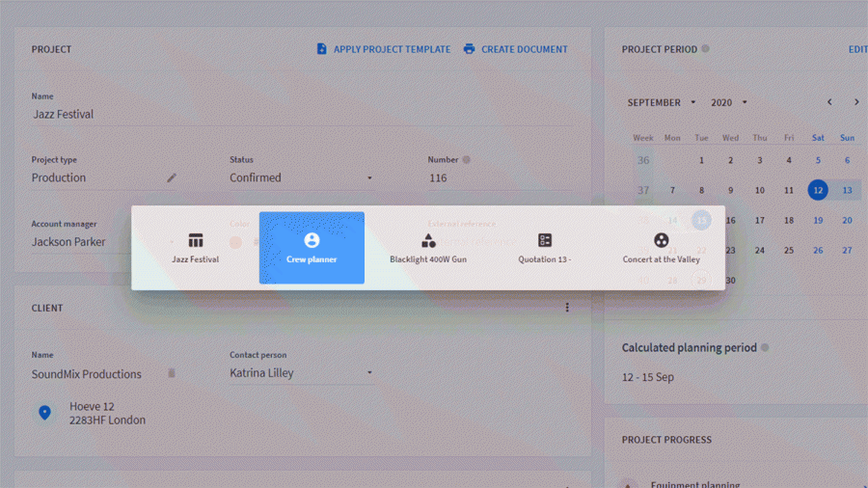Go to previous month in calendar
The height and width of the screenshot is (488, 868).
[x=829, y=102]
